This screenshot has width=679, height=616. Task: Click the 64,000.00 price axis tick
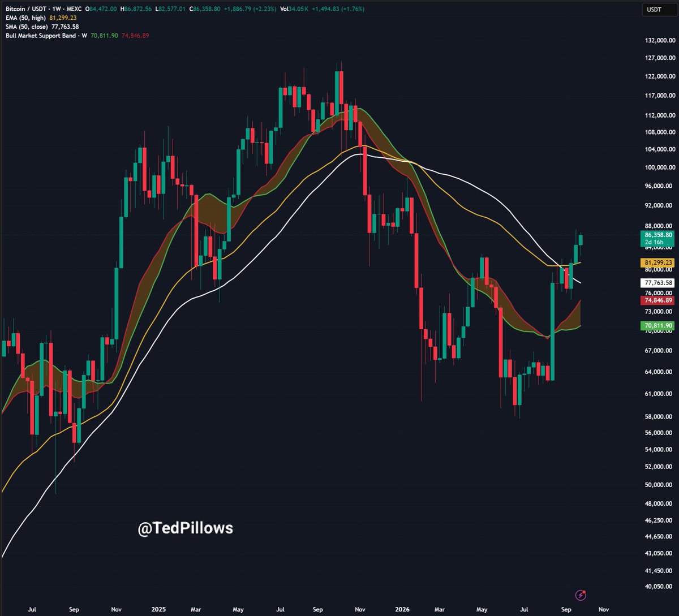point(659,372)
